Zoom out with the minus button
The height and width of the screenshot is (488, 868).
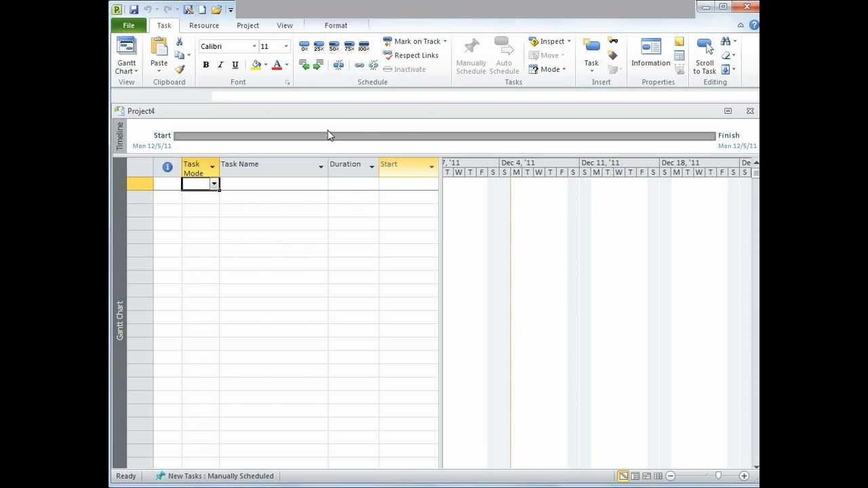pos(671,476)
